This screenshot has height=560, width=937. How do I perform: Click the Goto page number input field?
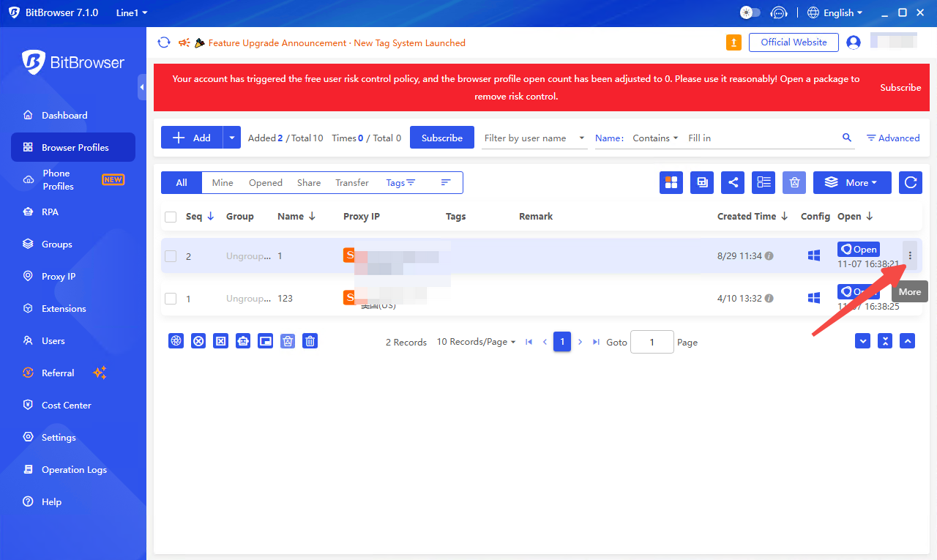[652, 342]
